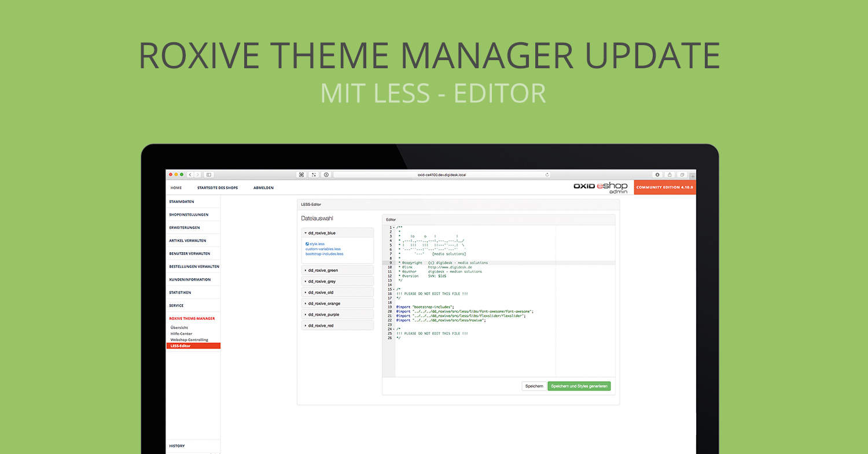Open the bootstrap-includes.less file
Screen dimensions: 868x454
(x=324, y=254)
